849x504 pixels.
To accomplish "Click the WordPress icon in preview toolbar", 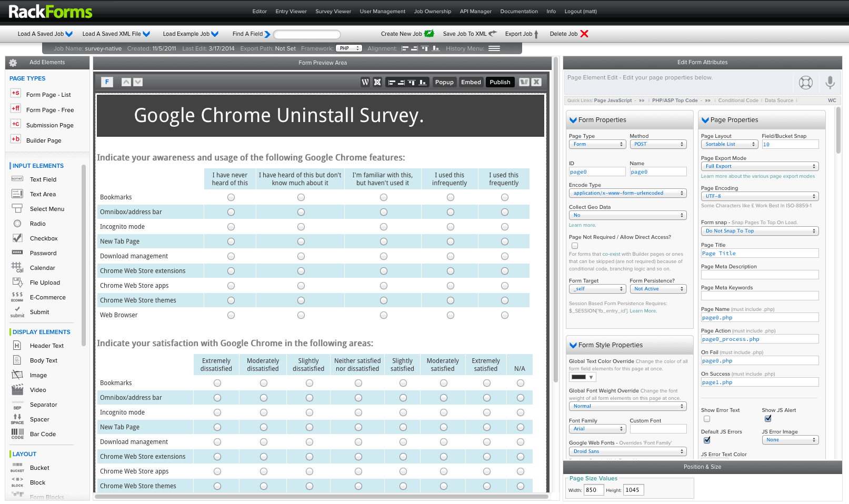I will [x=365, y=82].
